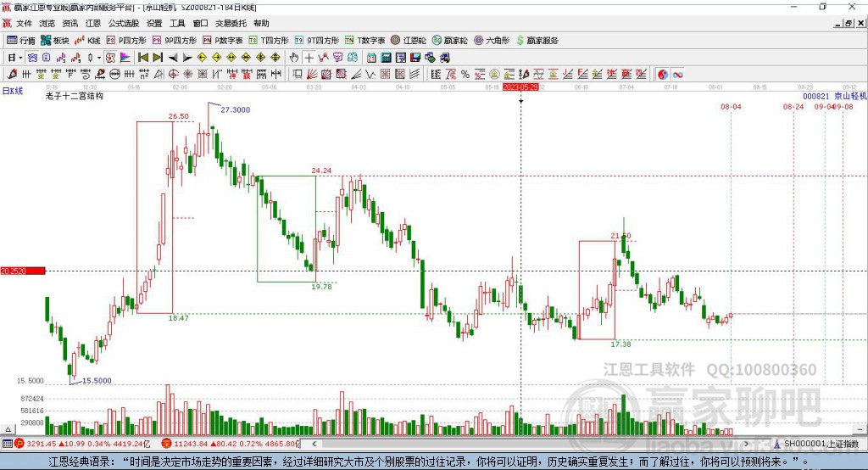Click the 17.38 price label

(x=620, y=344)
